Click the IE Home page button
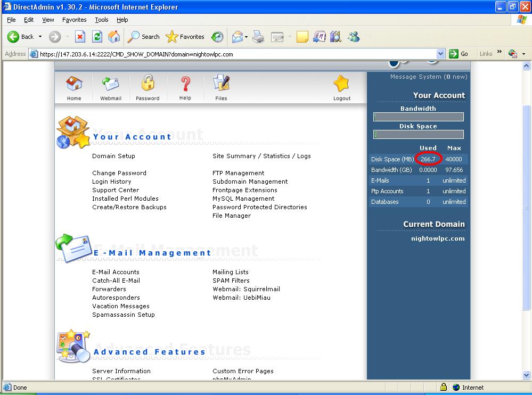This screenshot has height=395, width=532. [x=114, y=37]
